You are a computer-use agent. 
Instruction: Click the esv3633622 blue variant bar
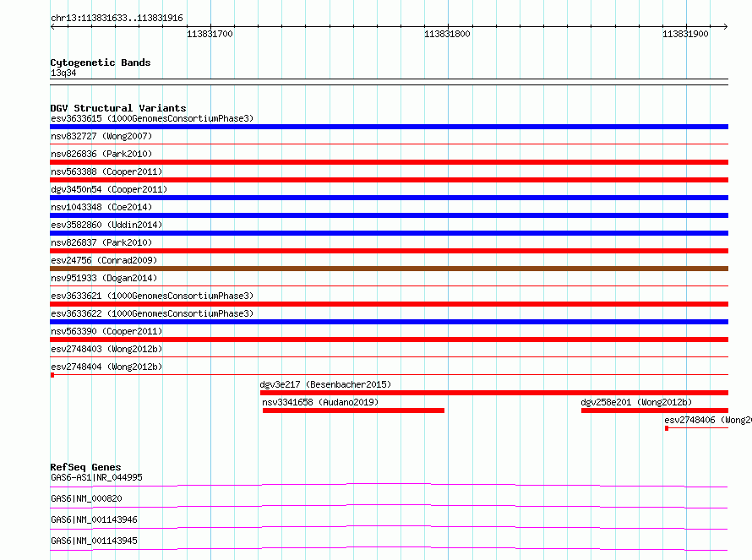tap(389, 322)
